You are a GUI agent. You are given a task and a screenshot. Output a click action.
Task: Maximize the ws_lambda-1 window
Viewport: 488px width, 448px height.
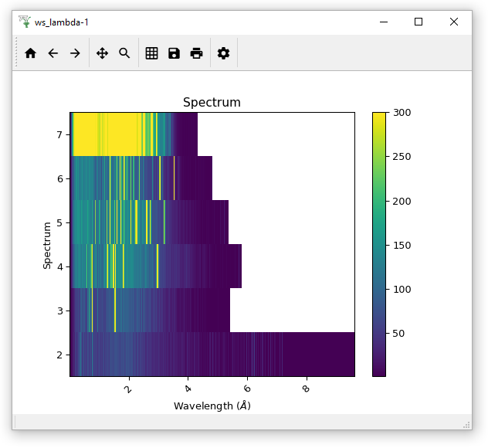[419, 22]
